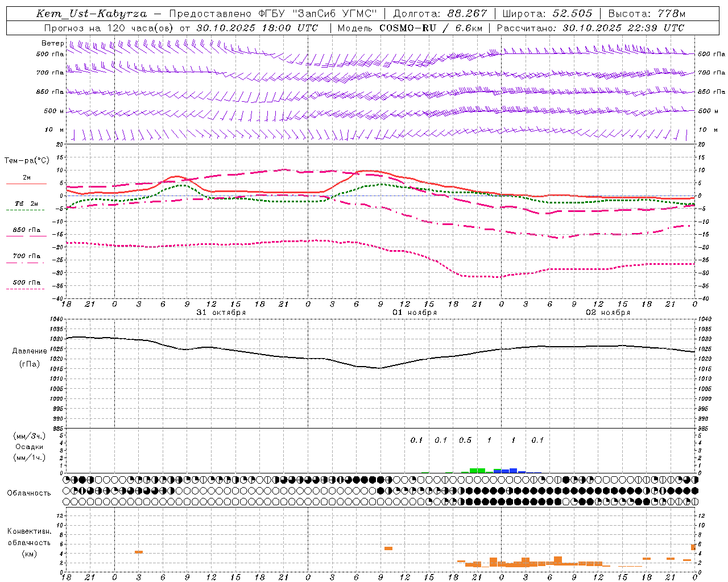Screen dimensions: 728x582
Task: Click the Долгота: 88.267 value
Action: coord(440,14)
